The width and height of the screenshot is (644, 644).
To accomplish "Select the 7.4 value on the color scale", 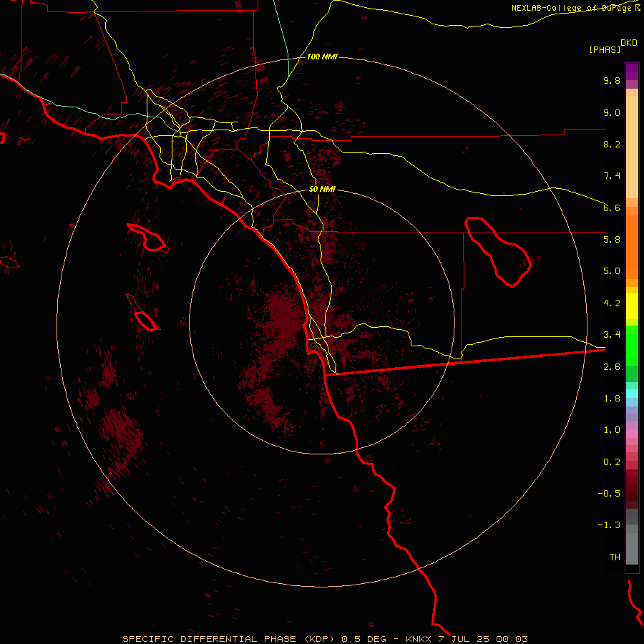I will tap(612, 176).
